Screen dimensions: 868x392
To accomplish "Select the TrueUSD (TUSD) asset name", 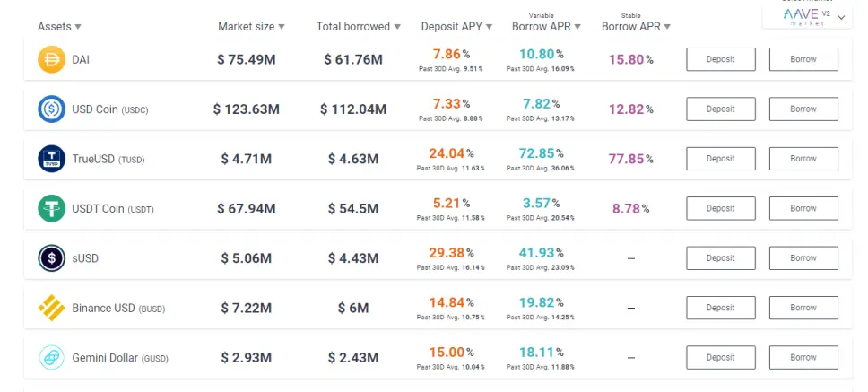I will (108, 160).
